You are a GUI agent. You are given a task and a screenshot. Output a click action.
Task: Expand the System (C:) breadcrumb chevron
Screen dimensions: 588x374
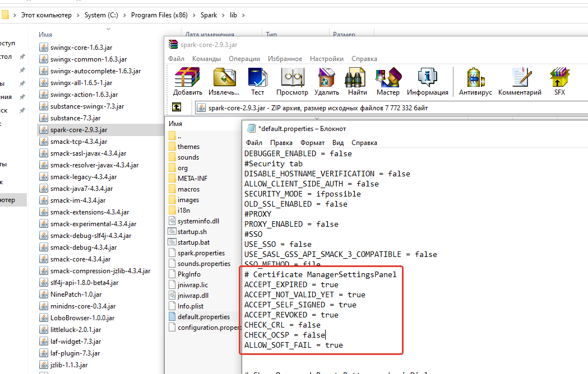tap(124, 15)
